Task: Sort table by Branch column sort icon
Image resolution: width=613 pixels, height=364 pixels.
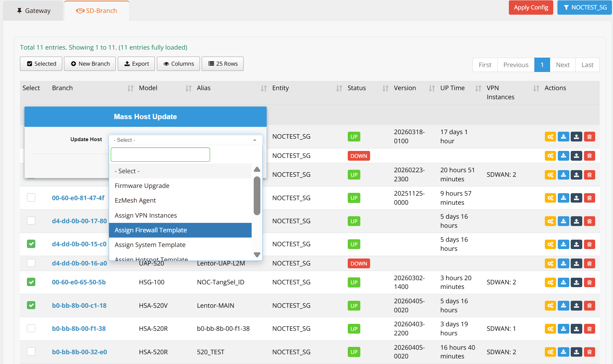Action: pos(130,88)
